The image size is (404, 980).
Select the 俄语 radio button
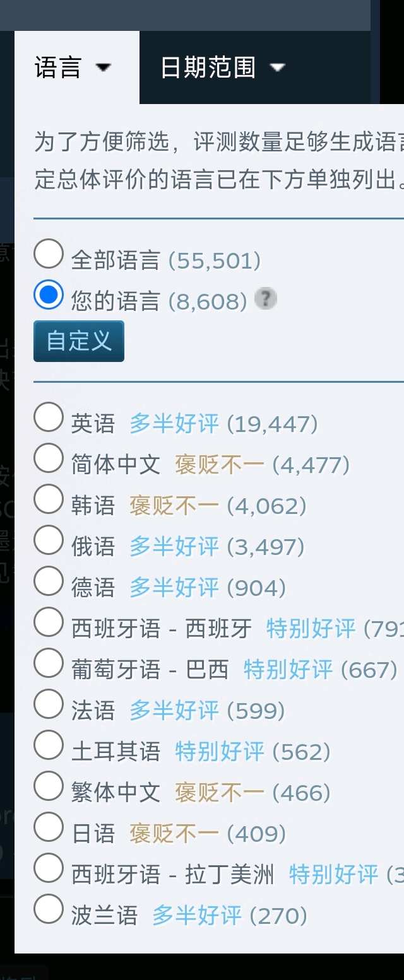tap(49, 540)
